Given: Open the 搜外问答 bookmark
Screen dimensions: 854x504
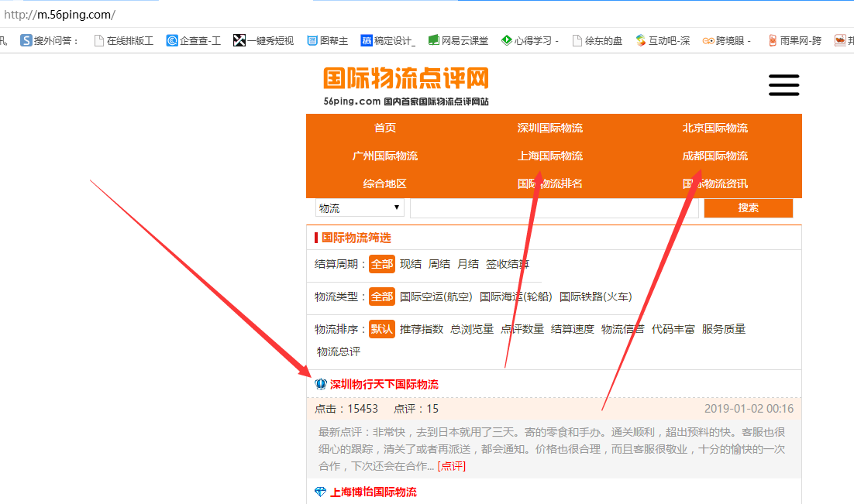Looking at the screenshot, I should (x=50, y=40).
